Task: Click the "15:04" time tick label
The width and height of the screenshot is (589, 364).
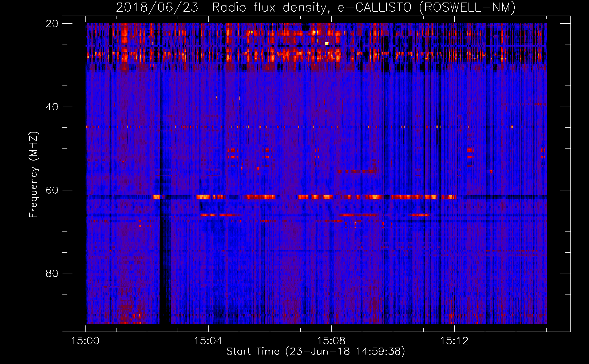Action: pyautogui.click(x=208, y=341)
